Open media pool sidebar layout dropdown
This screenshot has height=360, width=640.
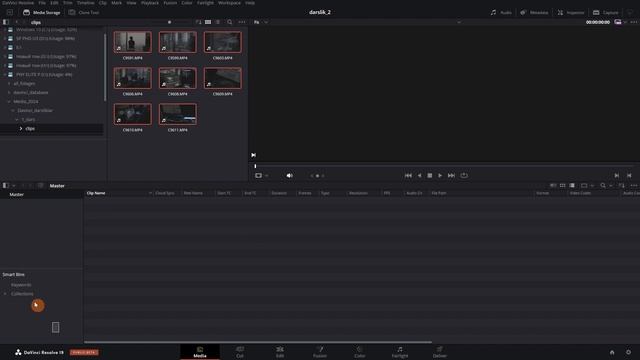tap(14, 186)
